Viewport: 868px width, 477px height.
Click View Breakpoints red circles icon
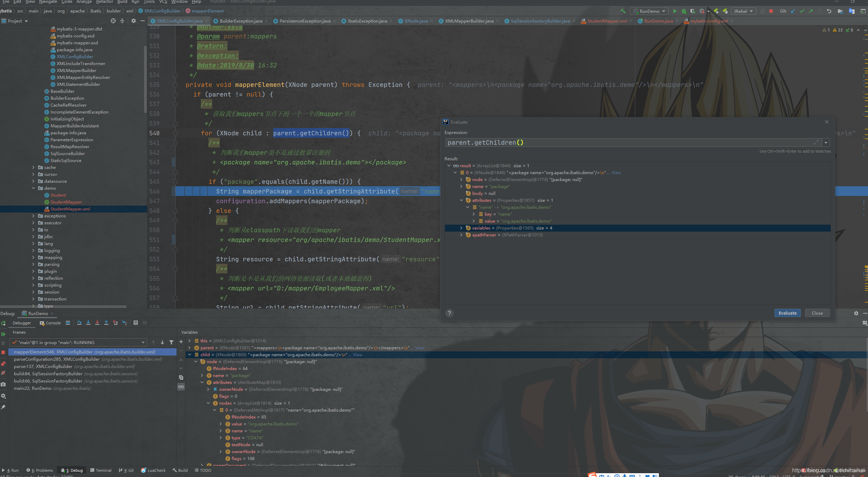point(3,363)
